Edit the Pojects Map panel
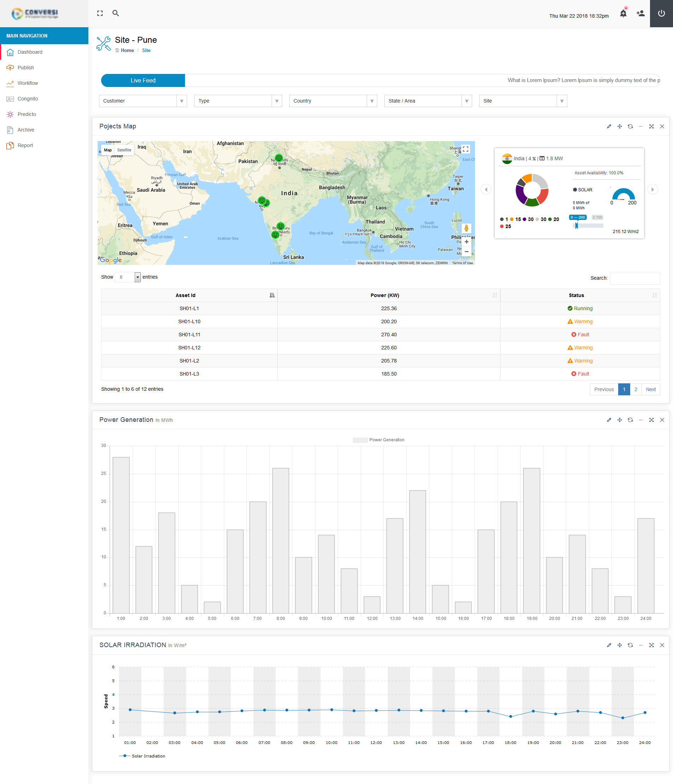Image resolution: width=673 pixels, height=784 pixels. (609, 126)
